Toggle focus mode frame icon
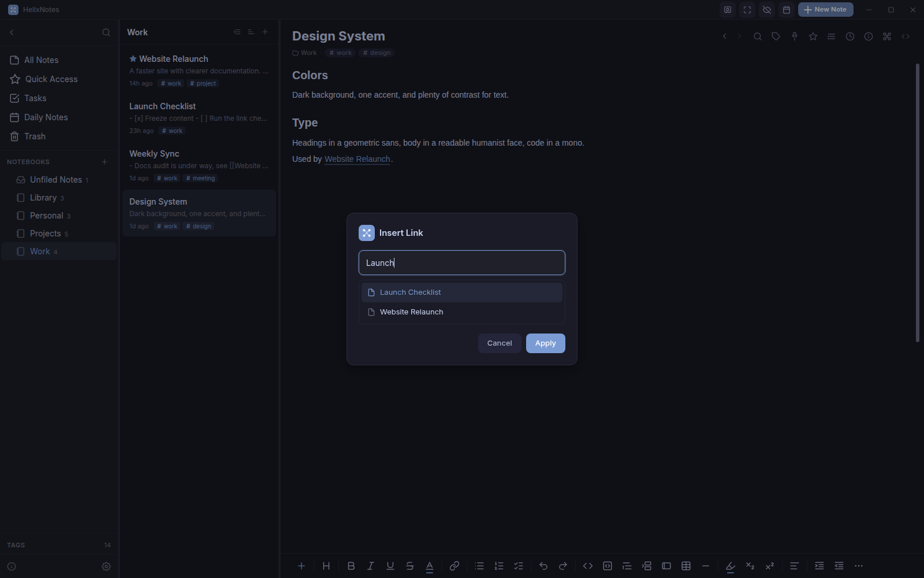Viewport: 924px width, 578px height. [747, 10]
